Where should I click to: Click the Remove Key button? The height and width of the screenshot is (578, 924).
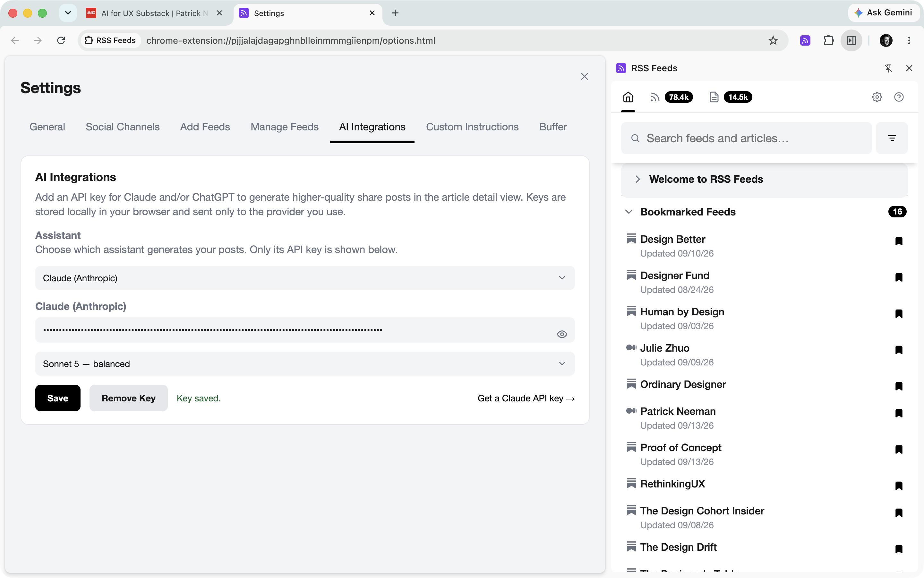pos(128,398)
